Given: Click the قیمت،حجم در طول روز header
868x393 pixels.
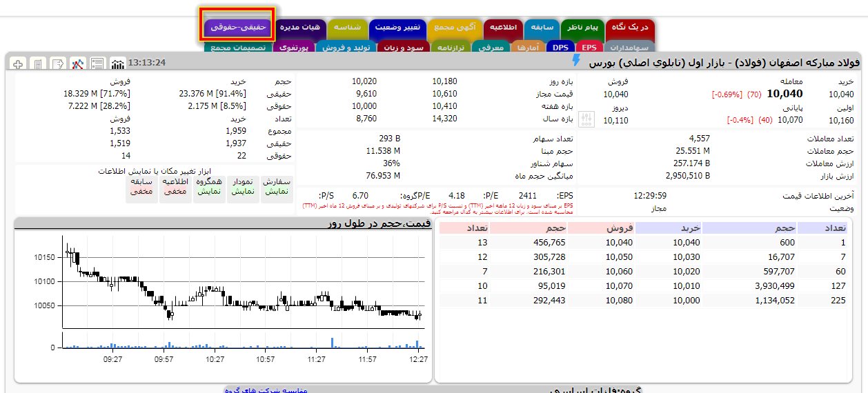Looking at the screenshot, I should tap(379, 223).
